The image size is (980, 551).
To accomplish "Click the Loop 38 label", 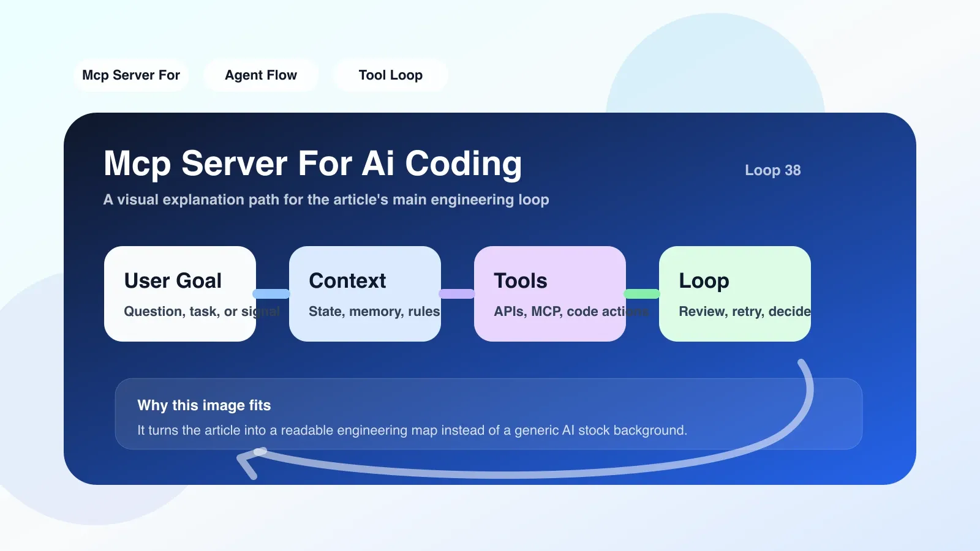I will (x=772, y=170).
